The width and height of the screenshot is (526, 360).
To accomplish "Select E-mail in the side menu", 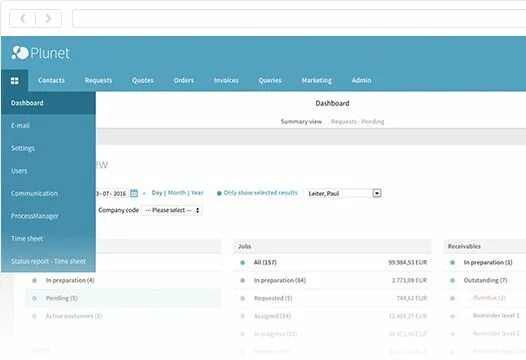I will pyautogui.click(x=48, y=125).
